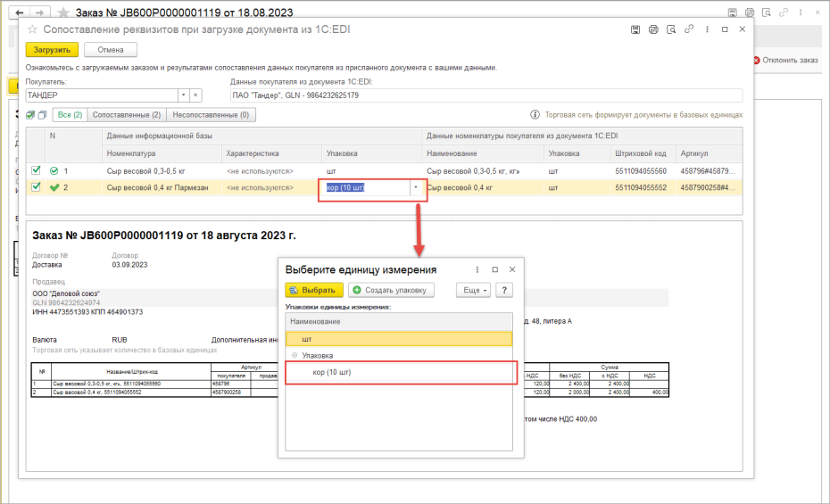
Task: Click Отклонить заказ in the order window
Action: point(785,61)
